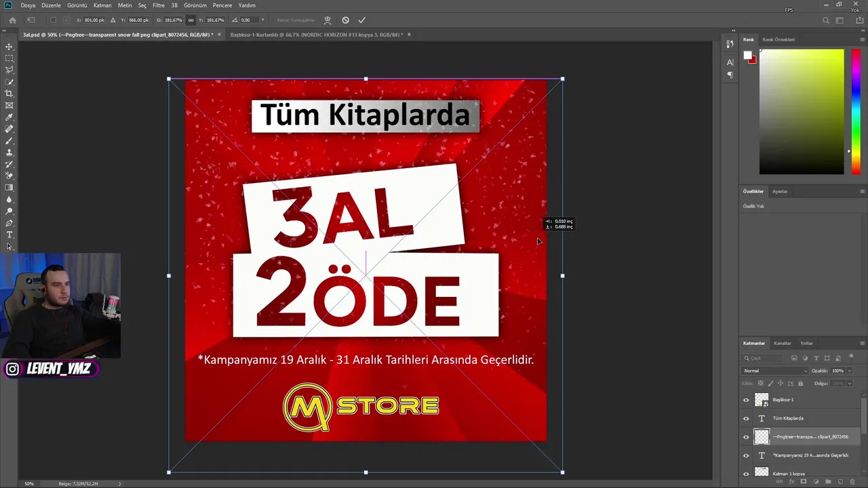The image size is (868, 488).
Task: Switch to the Başlıksız-1-Kurtarıldı document tab
Action: [x=316, y=35]
